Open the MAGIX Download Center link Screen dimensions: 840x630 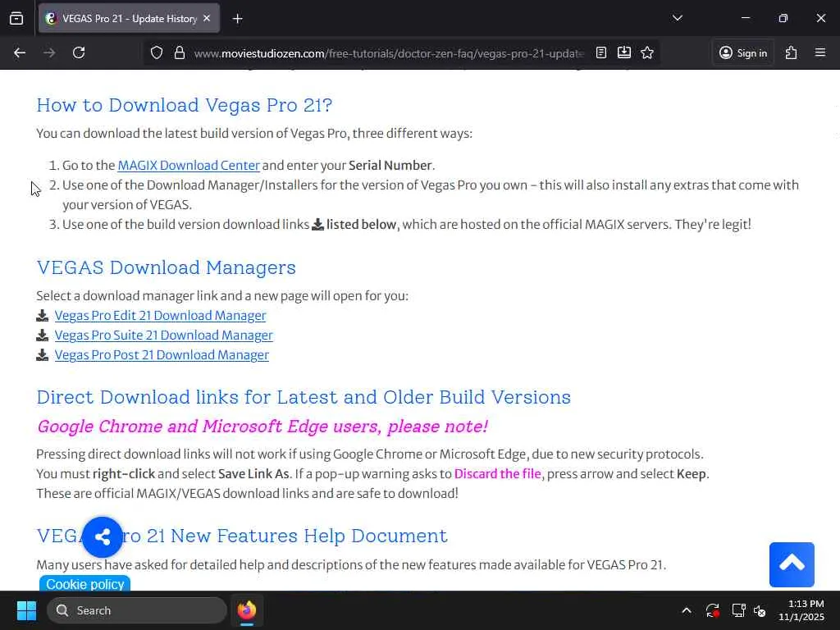pos(189,166)
